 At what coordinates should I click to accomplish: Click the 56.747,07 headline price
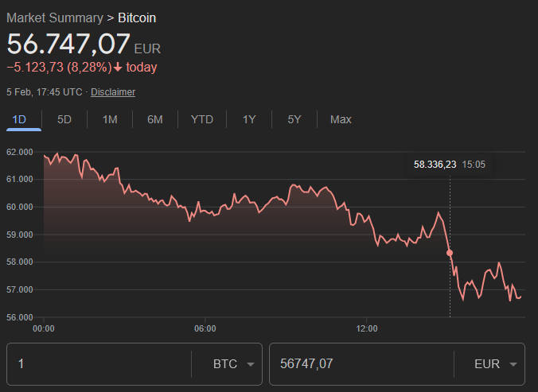point(68,43)
